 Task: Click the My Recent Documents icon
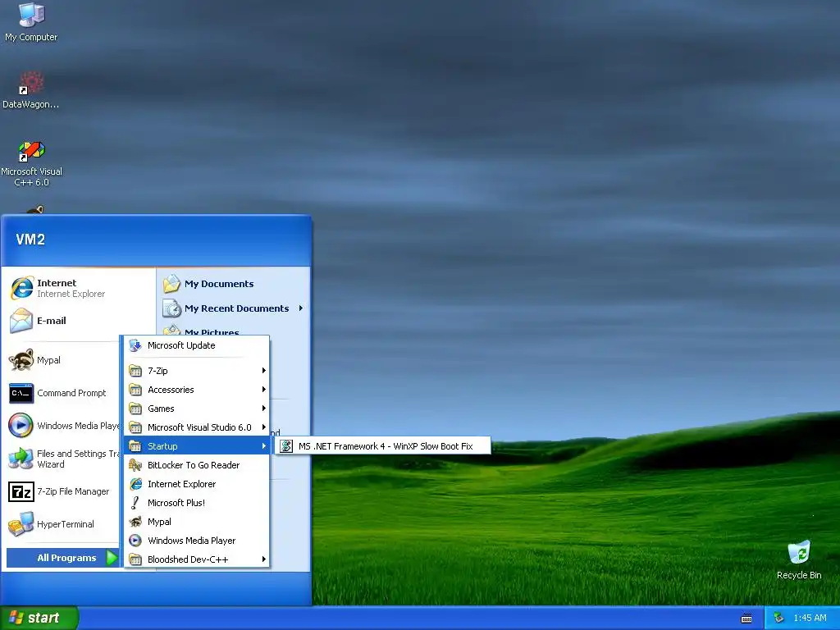coord(172,308)
